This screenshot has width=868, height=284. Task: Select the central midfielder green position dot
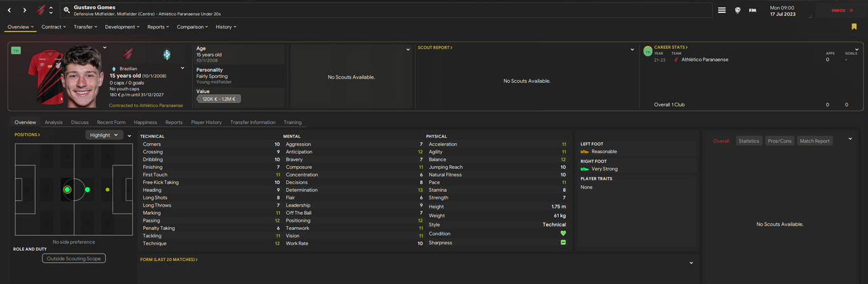tap(87, 190)
